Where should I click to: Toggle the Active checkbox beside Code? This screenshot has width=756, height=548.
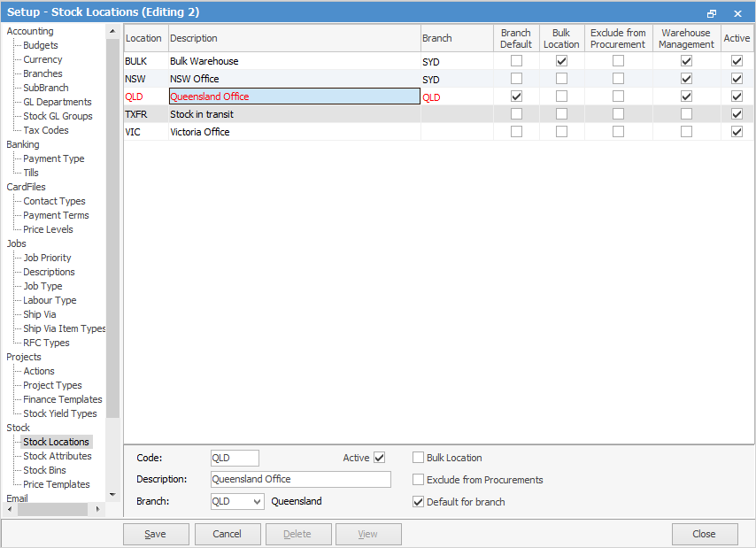[x=380, y=458]
